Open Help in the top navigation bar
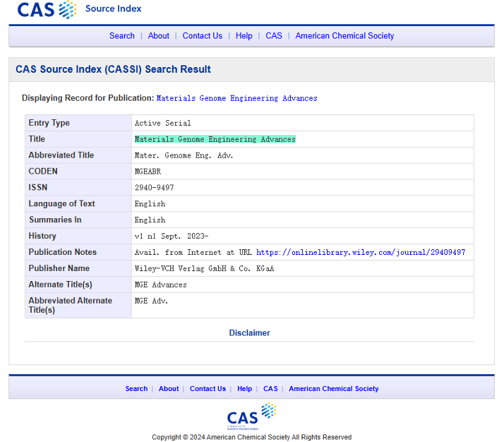 244,36
